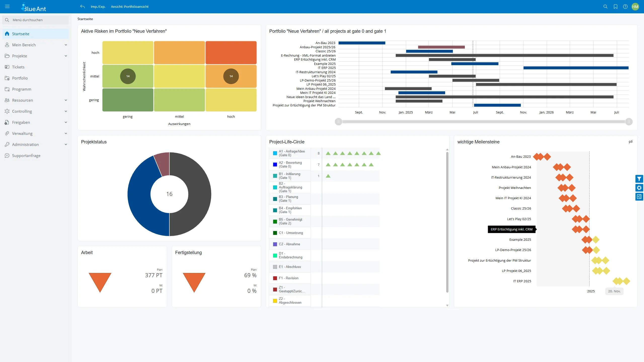Open the gear settings side button

[639, 188]
